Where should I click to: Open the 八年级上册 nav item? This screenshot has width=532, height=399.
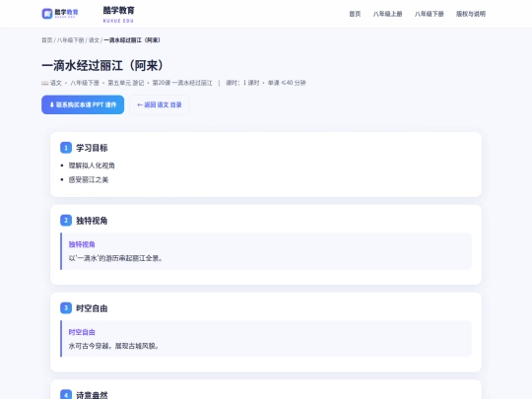tap(387, 14)
